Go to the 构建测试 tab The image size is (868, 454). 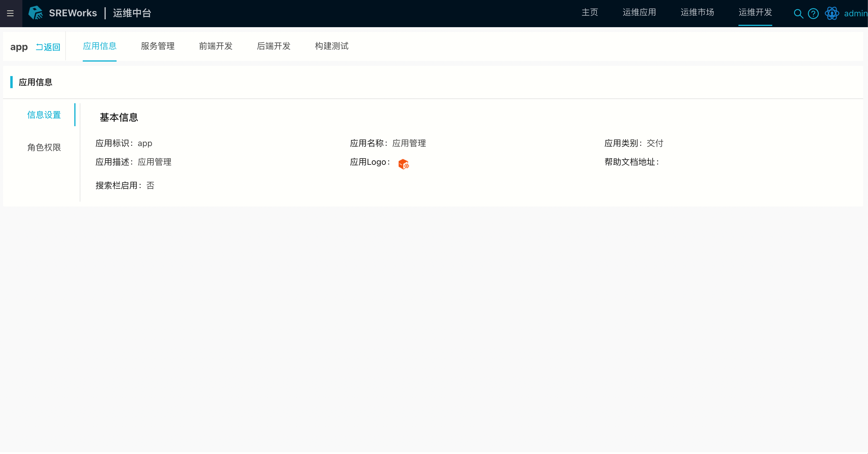click(332, 46)
